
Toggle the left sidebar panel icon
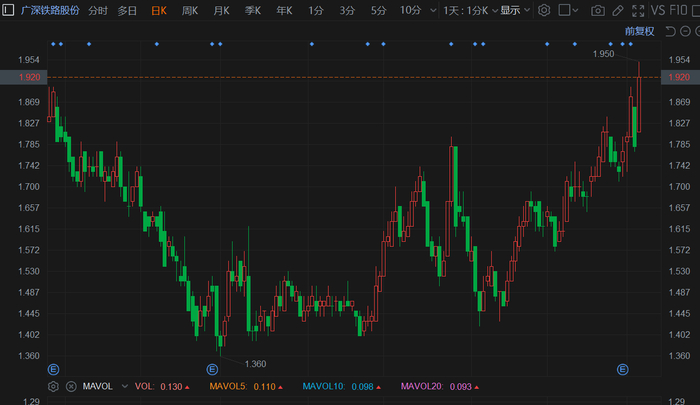click(9, 10)
